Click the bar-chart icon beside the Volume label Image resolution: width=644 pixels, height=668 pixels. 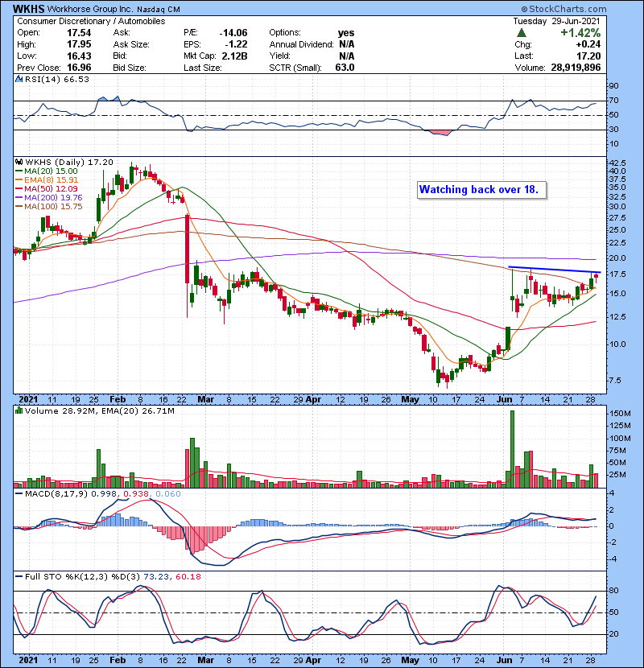[19, 410]
